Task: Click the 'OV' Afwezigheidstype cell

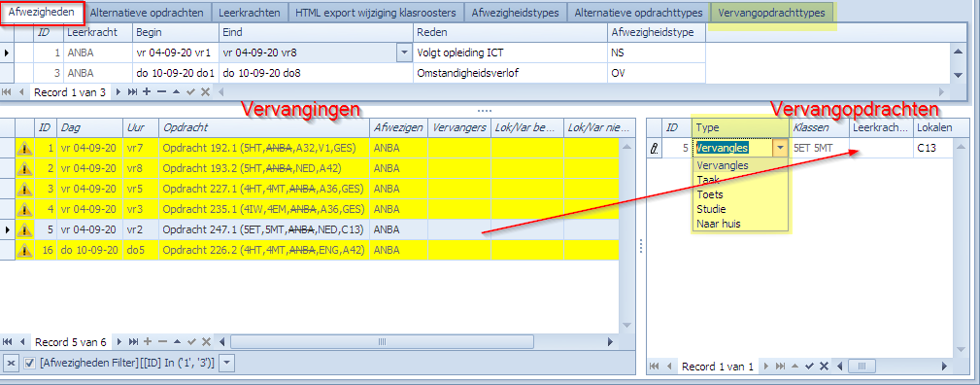Action: click(x=657, y=73)
